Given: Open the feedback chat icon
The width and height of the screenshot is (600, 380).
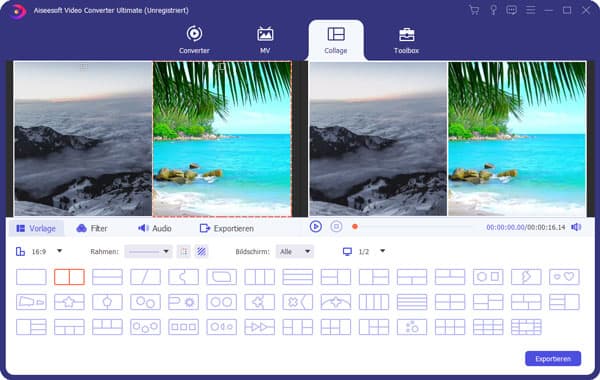Looking at the screenshot, I should click(511, 10).
